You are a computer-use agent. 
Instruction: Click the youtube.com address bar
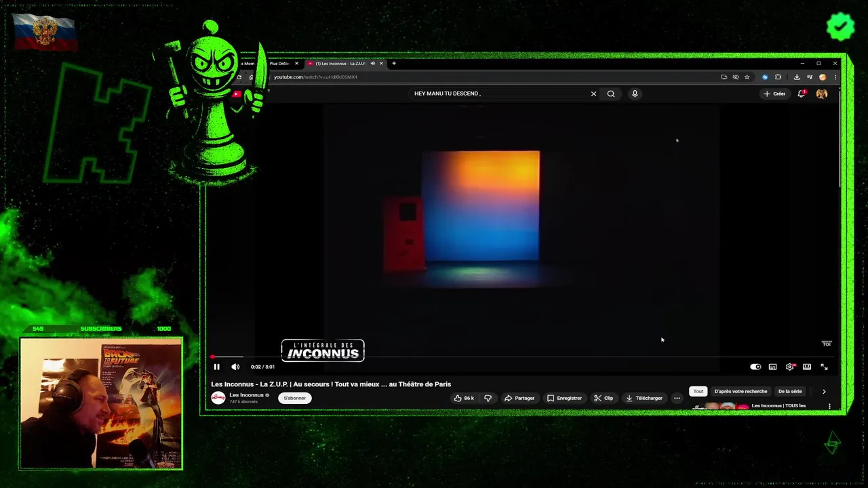point(488,77)
